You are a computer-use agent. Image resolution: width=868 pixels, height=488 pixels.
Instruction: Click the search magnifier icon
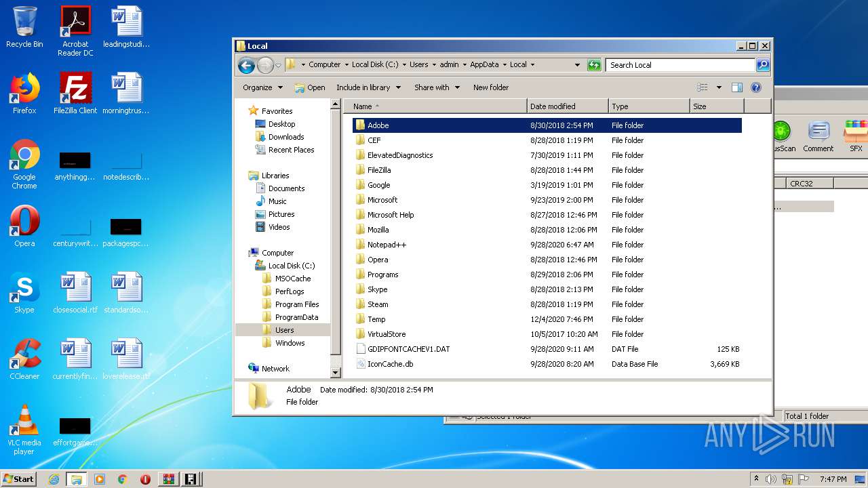click(x=762, y=65)
